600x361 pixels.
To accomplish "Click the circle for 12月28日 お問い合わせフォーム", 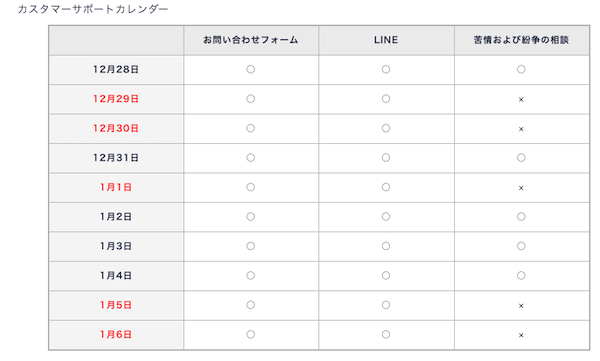I will tap(251, 69).
